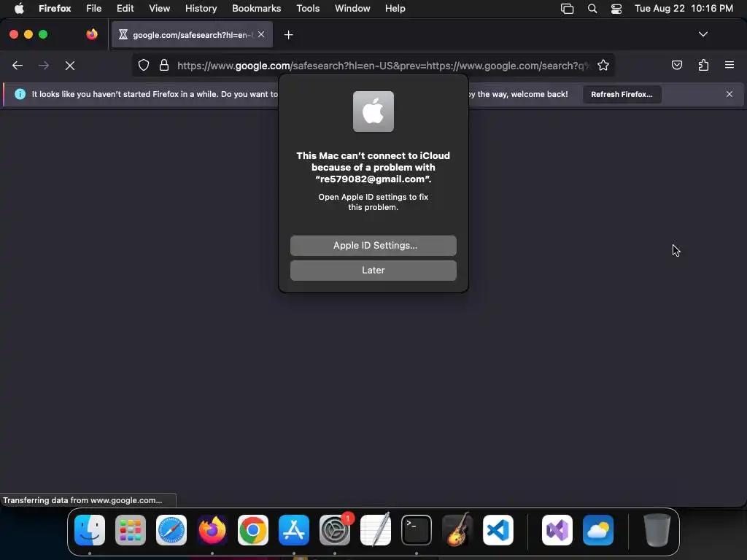
Task: Open Spotlight search in menu bar
Action: 592,9
